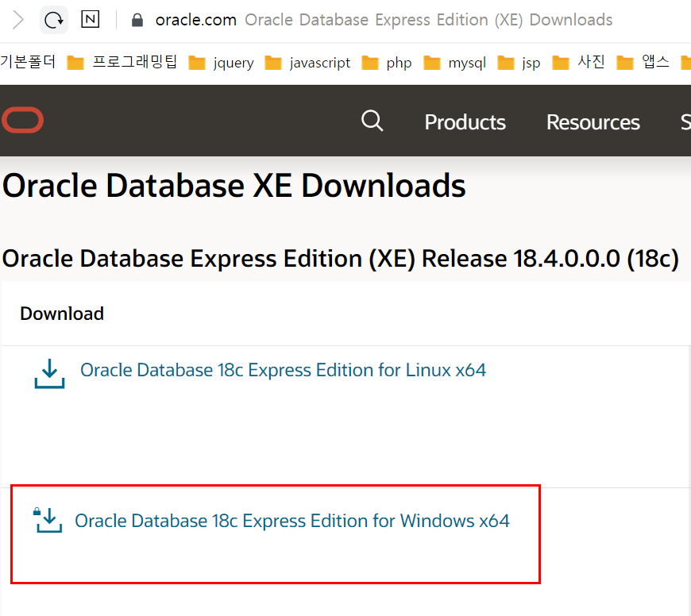The width and height of the screenshot is (691, 616).
Task: Click download icon for Linux x64
Action: pos(50,373)
